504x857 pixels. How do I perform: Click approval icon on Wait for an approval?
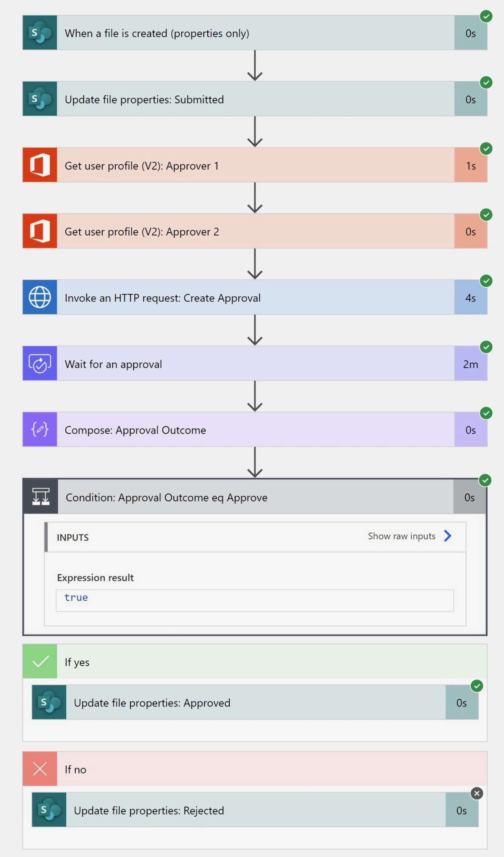click(x=40, y=363)
